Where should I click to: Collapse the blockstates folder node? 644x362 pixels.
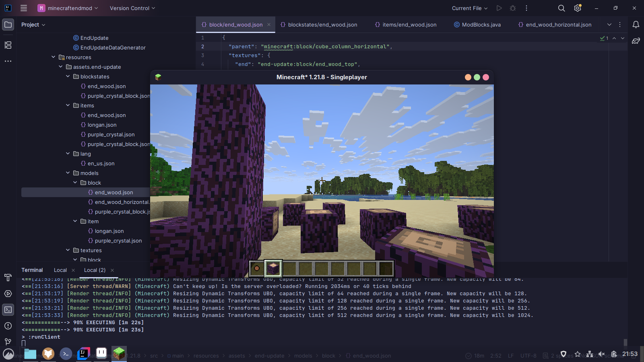68,76
